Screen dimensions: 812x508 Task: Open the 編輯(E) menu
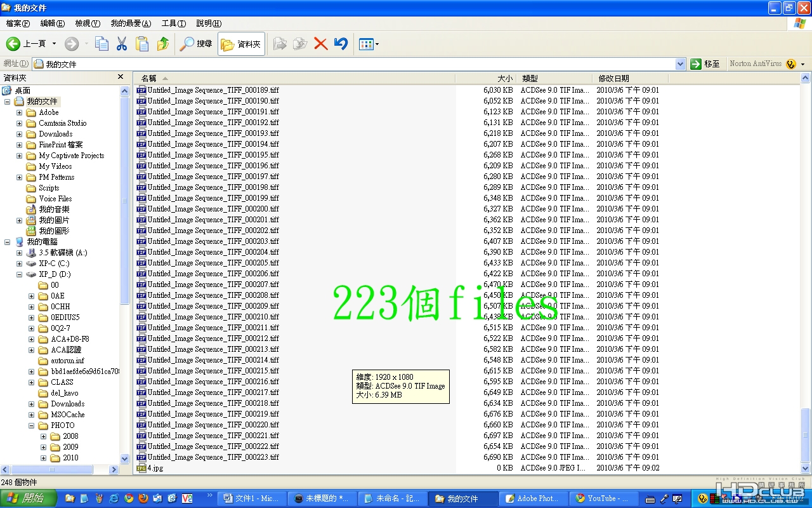click(53, 23)
